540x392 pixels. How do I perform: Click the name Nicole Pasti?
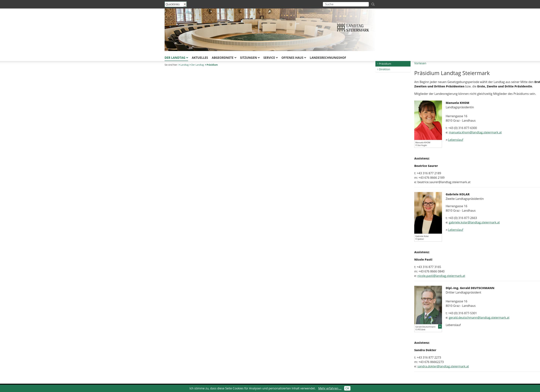click(423, 259)
